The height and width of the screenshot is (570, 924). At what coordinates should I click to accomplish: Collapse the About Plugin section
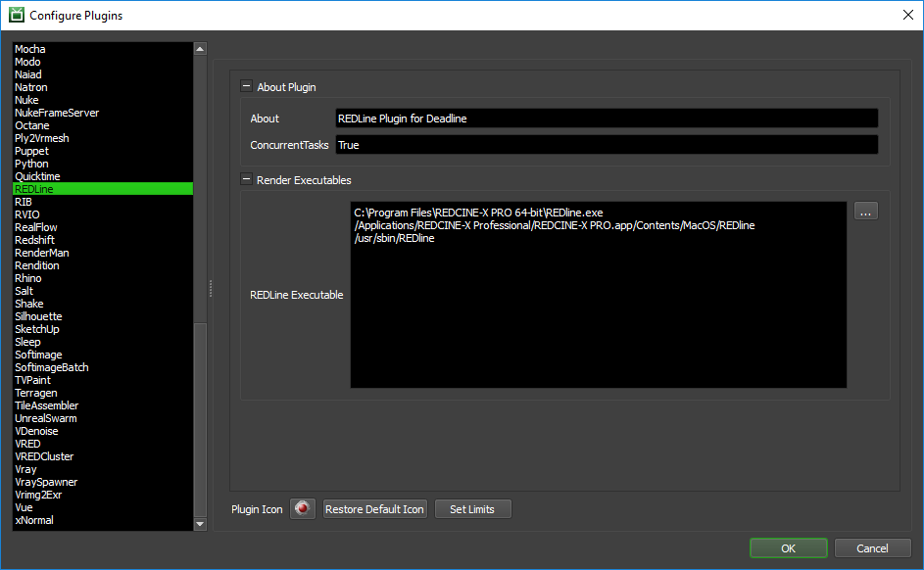246,86
